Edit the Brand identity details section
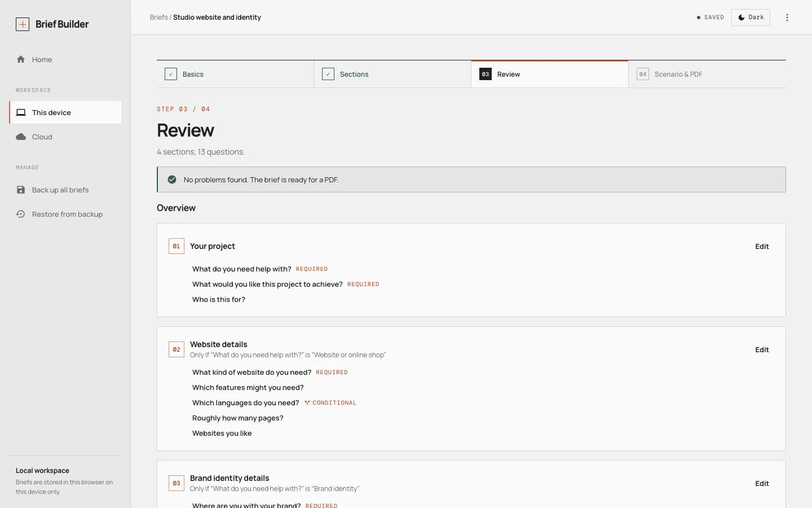 762,484
